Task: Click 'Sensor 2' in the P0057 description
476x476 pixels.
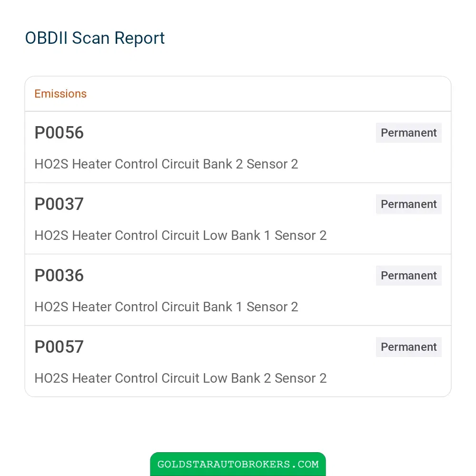Action: (300, 378)
